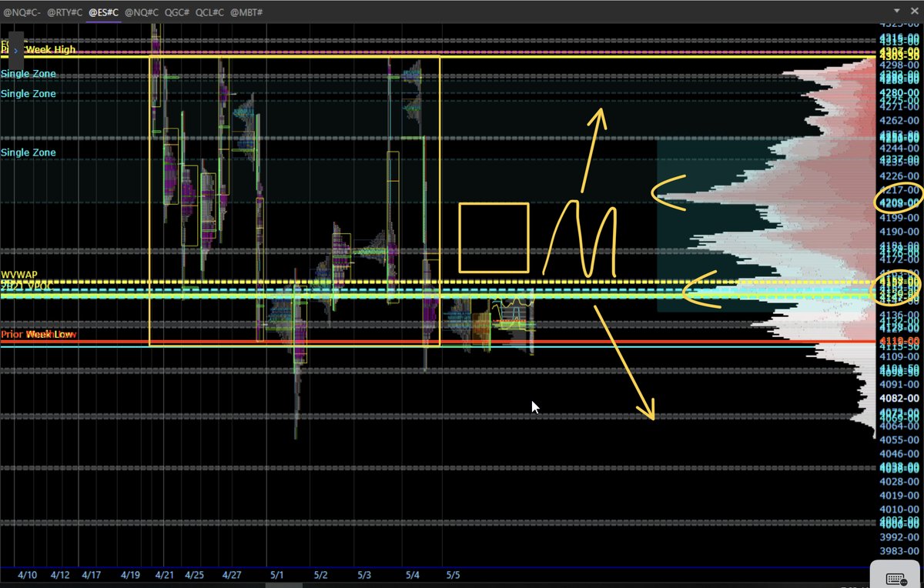Click the 4190-00 price axis label
The width and height of the screenshot is (924, 588).
(x=900, y=232)
